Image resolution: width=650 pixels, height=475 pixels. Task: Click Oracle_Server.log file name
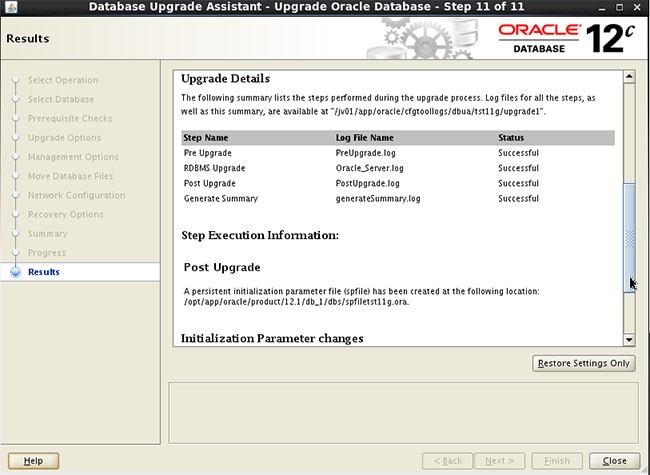[x=370, y=168]
